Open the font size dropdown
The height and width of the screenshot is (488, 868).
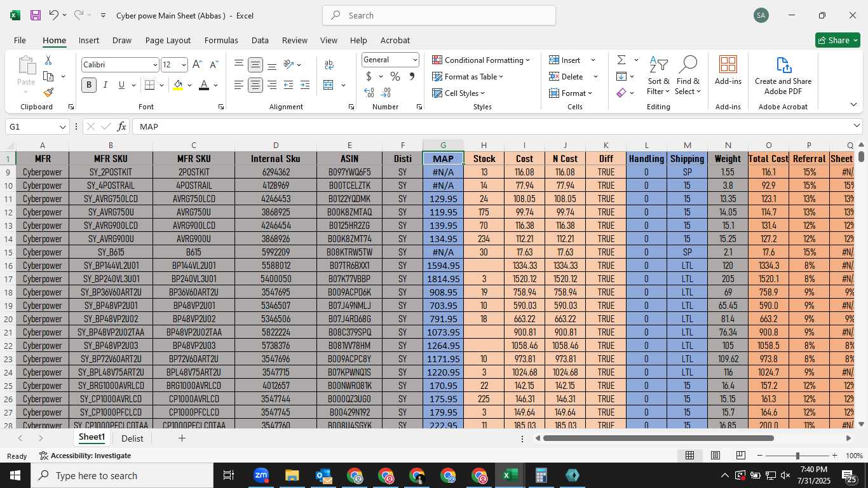coord(184,65)
